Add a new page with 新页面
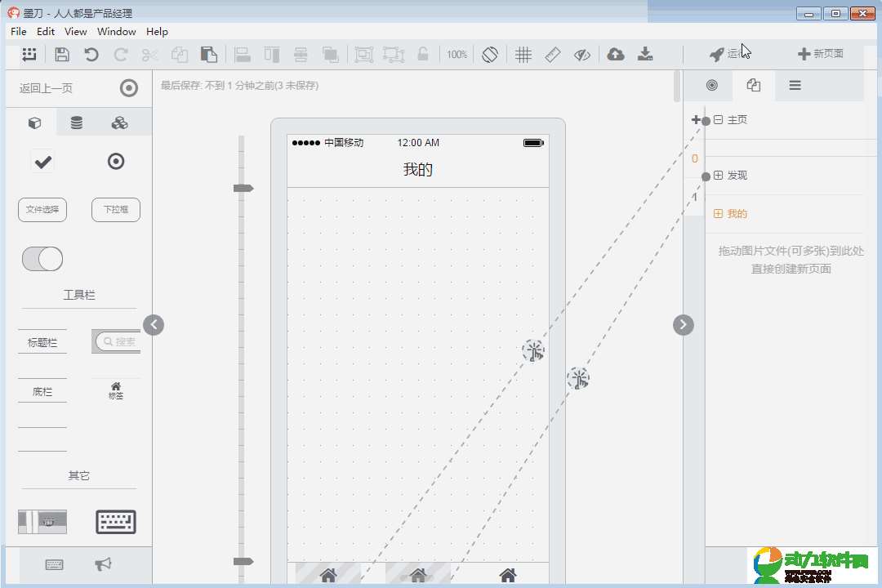This screenshot has height=588, width=882. tap(821, 54)
